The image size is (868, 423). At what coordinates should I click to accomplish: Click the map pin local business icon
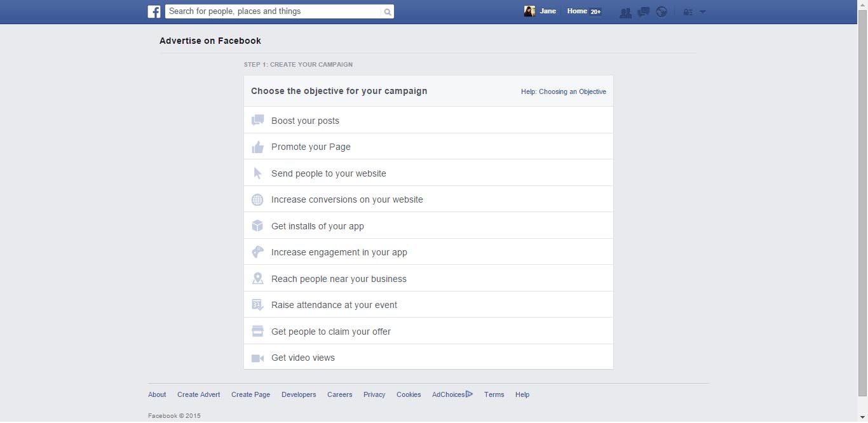tap(257, 279)
